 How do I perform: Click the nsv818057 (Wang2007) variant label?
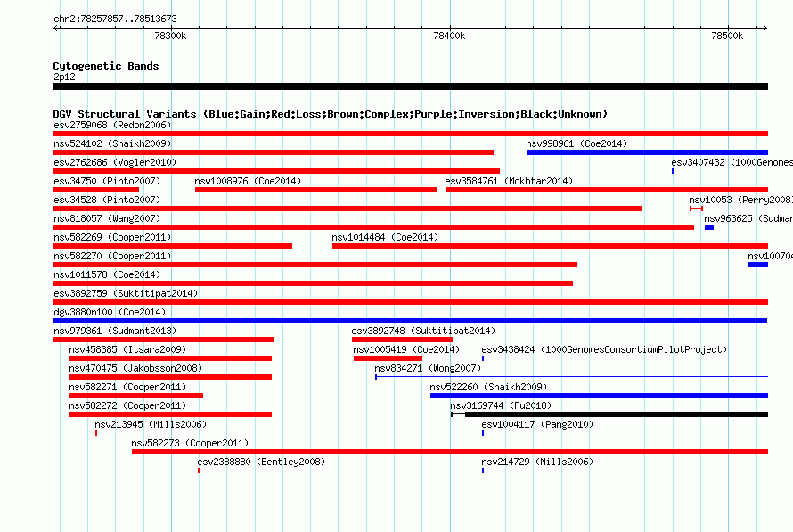(x=107, y=218)
